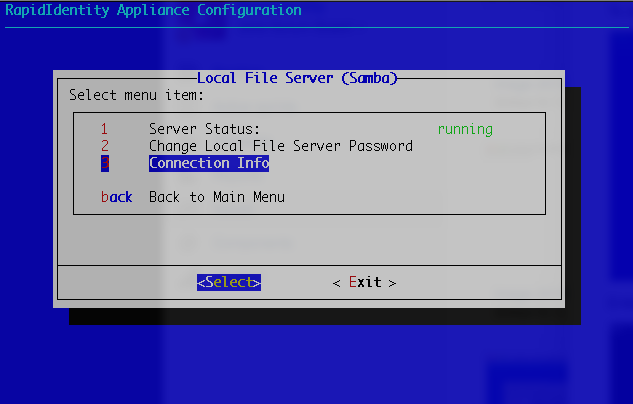Viewport: 633px width, 404px height.
Task: Click the Select menu item prompt text
Action: pyautogui.click(x=136, y=95)
